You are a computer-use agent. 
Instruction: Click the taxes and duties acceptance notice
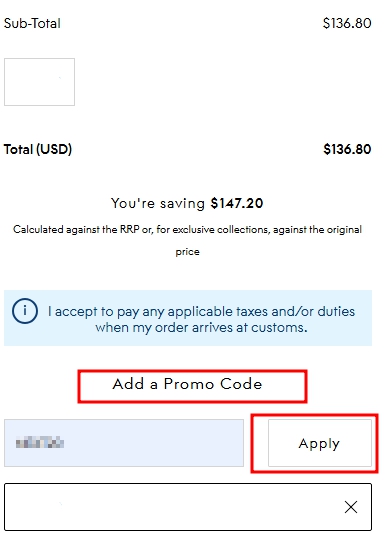[201, 319]
